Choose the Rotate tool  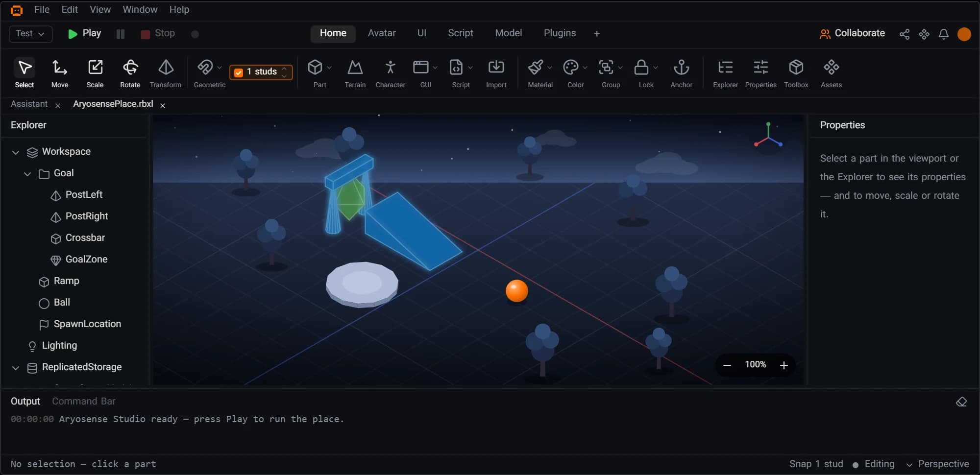(x=130, y=73)
